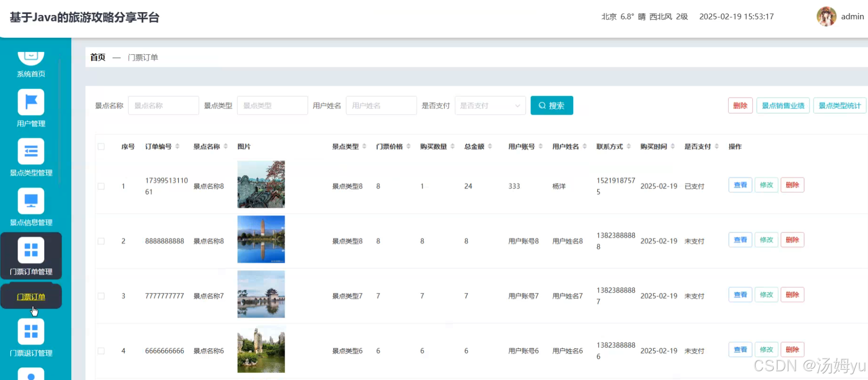
Task: View order 8888888888 with 查看
Action: click(x=740, y=240)
